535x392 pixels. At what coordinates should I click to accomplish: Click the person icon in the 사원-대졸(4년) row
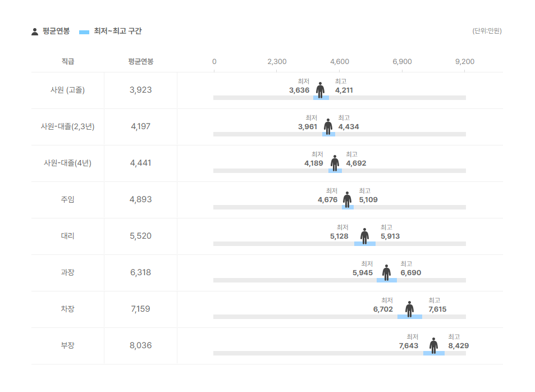click(335, 163)
